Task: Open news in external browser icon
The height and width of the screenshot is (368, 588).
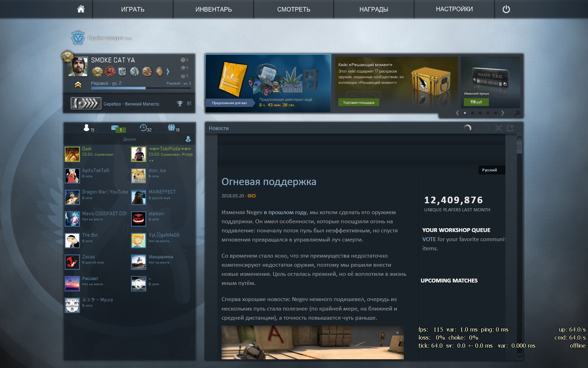Action: pyautogui.click(x=510, y=128)
